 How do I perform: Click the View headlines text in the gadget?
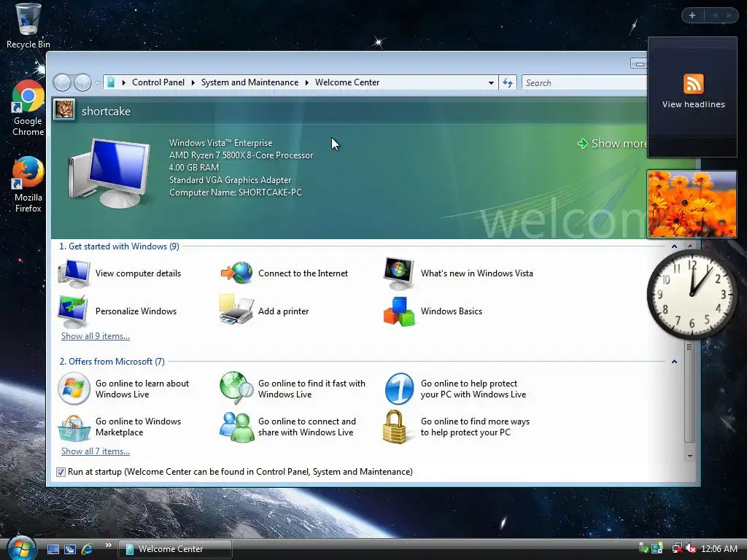pyautogui.click(x=693, y=104)
